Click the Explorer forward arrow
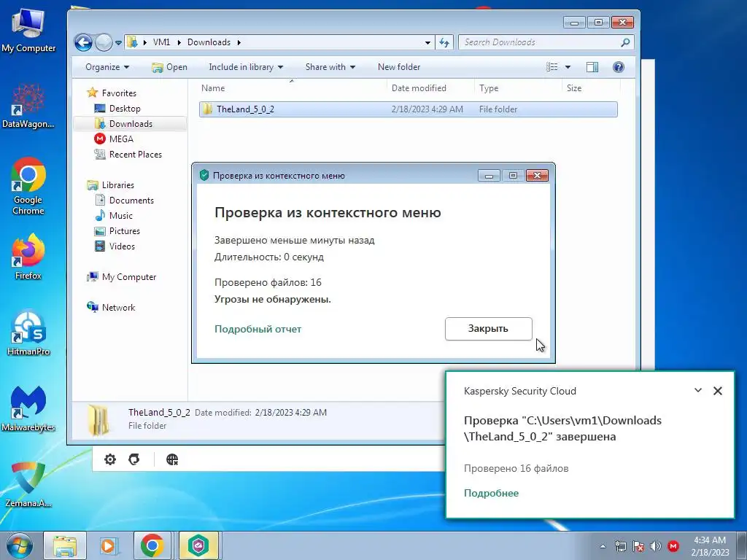The width and height of the screenshot is (747, 560). 104,42
